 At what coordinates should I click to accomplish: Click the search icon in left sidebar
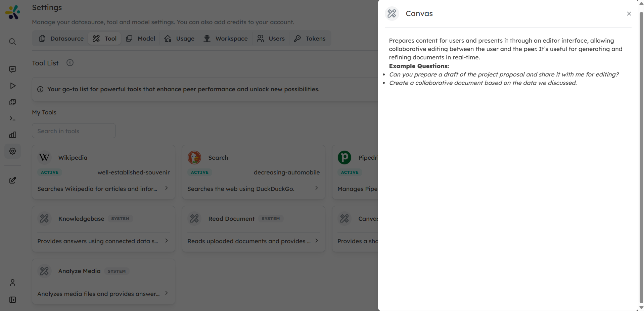pos(12,42)
